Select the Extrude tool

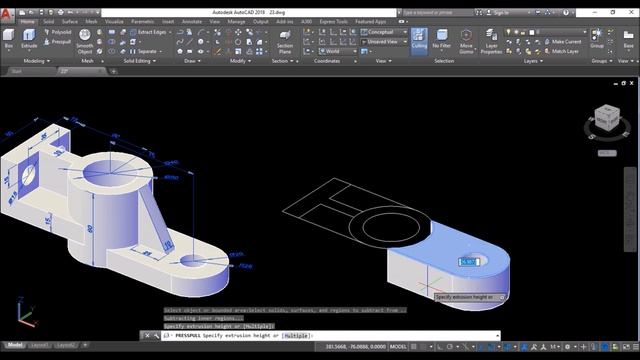[x=29, y=39]
